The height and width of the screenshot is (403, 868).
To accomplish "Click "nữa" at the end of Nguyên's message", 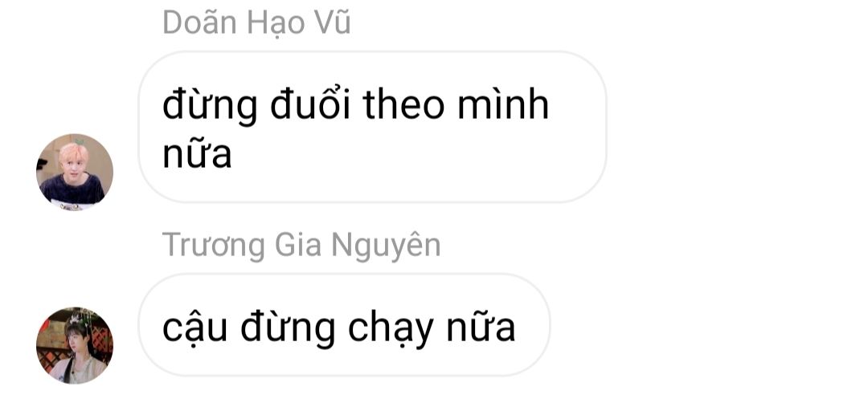I will (481, 327).
